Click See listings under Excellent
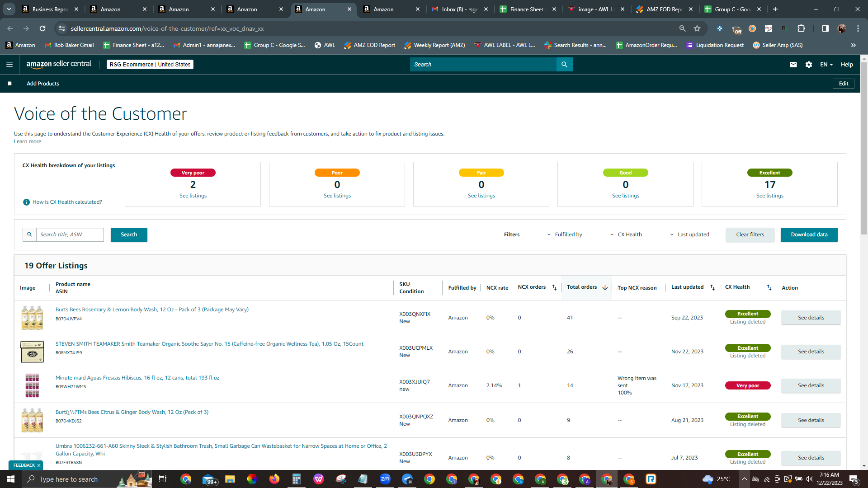Screen dimensions: 868x488 click(770, 196)
